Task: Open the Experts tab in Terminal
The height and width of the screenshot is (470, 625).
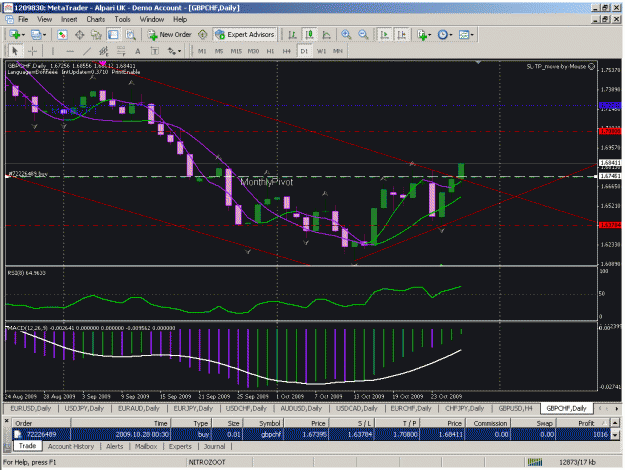Action: click(180, 447)
